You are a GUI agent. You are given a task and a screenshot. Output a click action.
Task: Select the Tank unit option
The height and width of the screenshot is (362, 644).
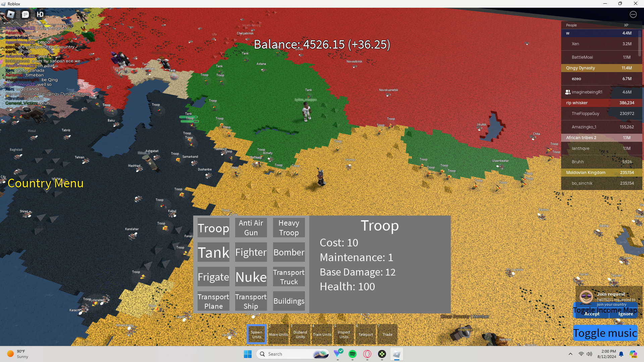[213, 252]
